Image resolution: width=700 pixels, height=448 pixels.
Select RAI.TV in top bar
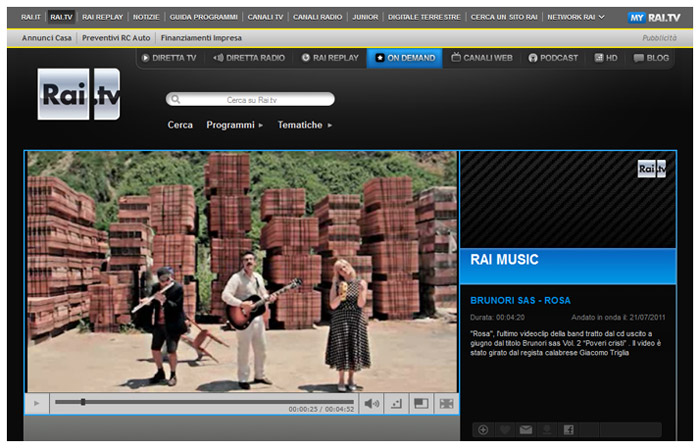tap(61, 17)
